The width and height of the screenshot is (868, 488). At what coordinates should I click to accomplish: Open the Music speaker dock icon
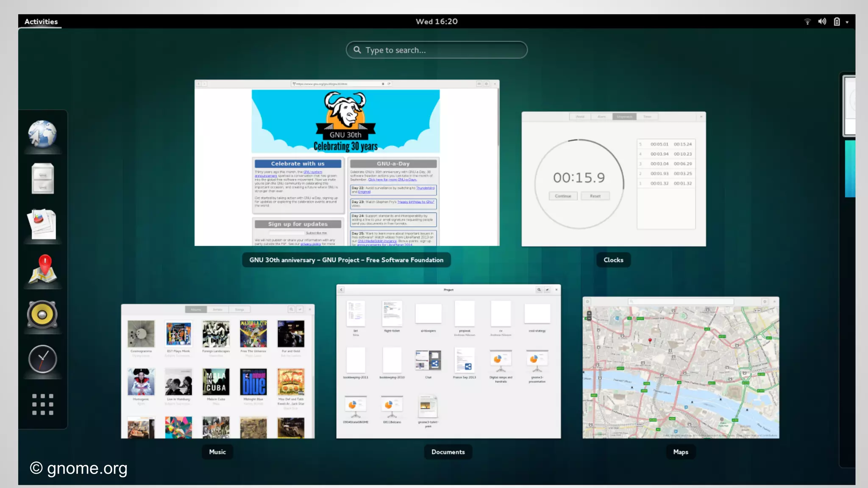click(x=42, y=314)
